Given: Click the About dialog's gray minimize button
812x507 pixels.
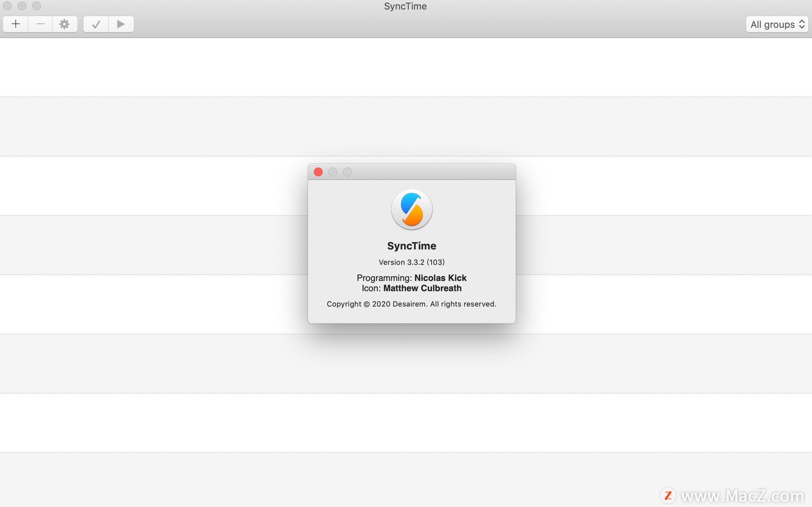Looking at the screenshot, I should click(x=333, y=172).
